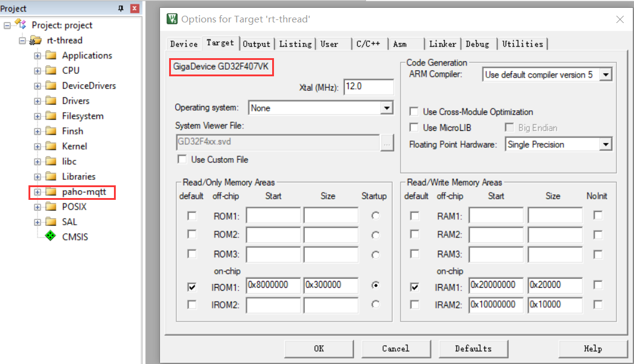The width and height of the screenshot is (634, 364).
Task: Switch to the Device tab
Action: pyautogui.click(x=184, y=44)
